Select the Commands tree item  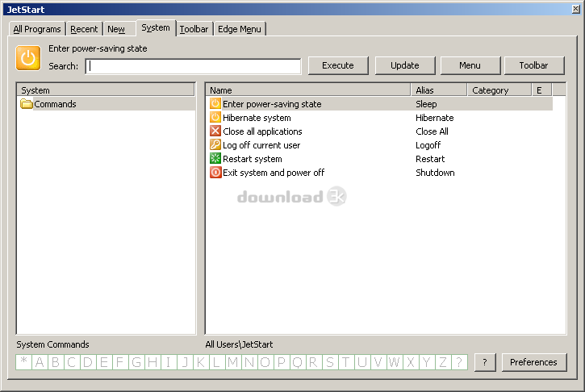[55, 104]
